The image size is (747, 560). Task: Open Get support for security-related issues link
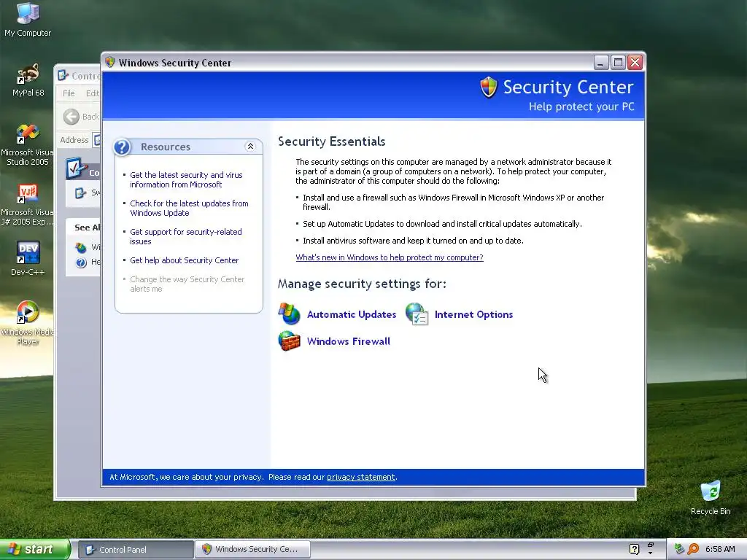tap(186, 237)
